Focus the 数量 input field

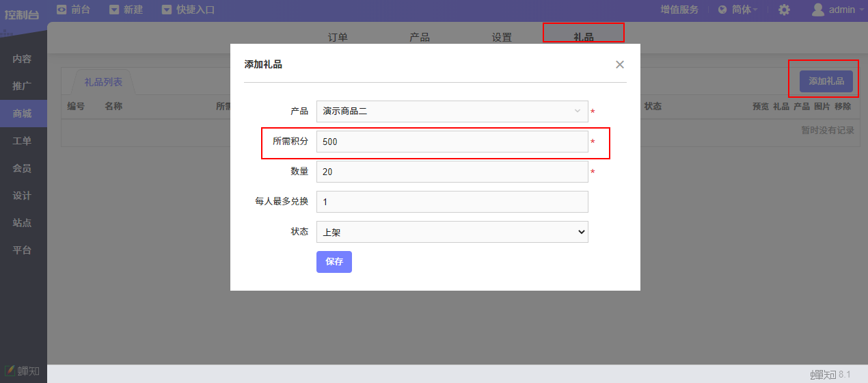(452, 172)
